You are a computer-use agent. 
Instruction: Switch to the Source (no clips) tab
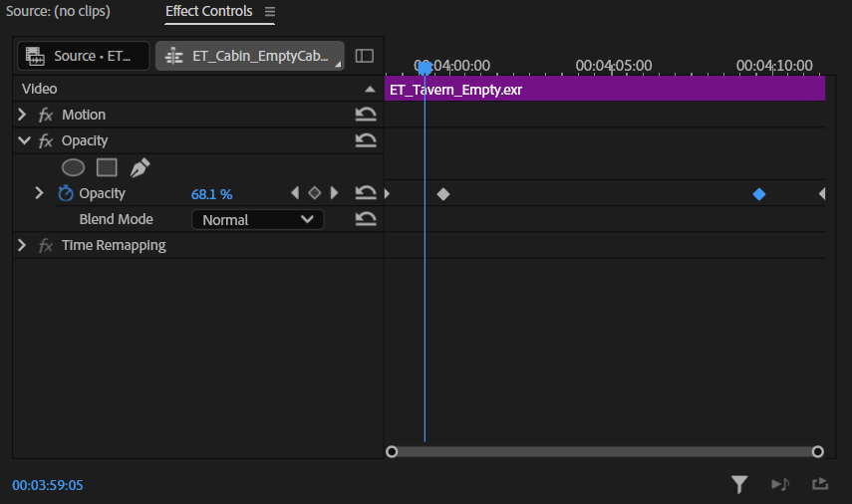(x=59, y=12)
